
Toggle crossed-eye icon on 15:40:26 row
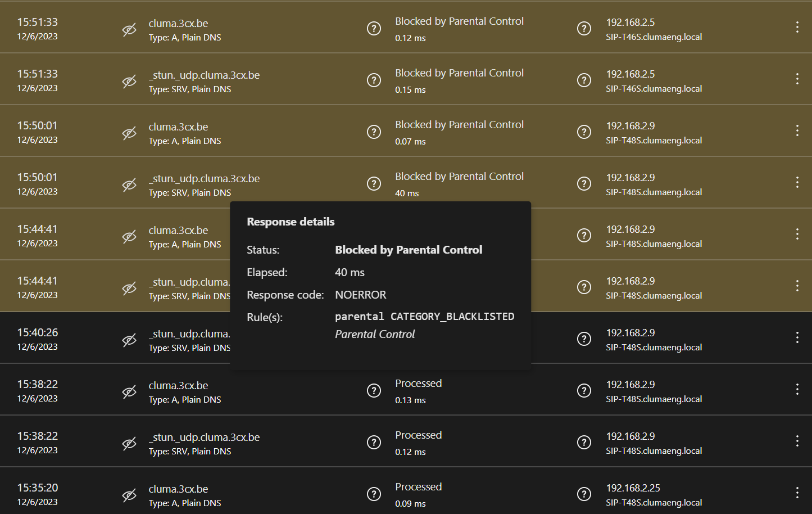[x=129, y=340]
